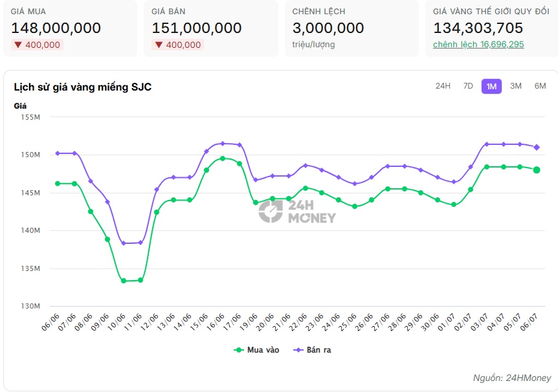The height and width of the screenshot is (392, 558).
Task: Click the chart title 'Lịch sử giá vàng miếng SJC'
Action: pos(83,87)
